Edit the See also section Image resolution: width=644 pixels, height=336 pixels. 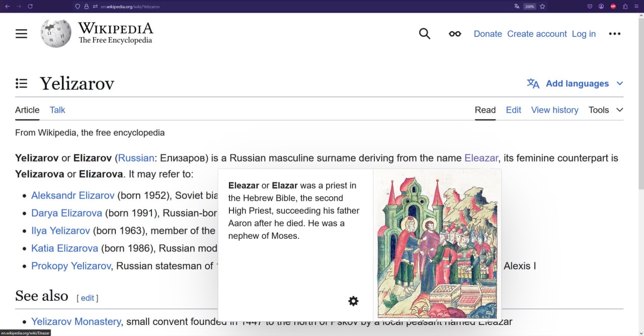click(x=88, y=298)
